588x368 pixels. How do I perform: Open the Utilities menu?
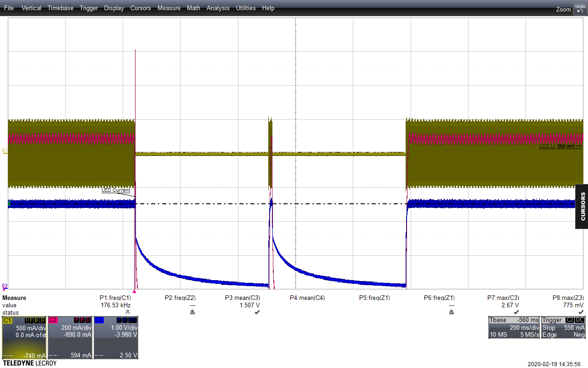click(246, 8)
